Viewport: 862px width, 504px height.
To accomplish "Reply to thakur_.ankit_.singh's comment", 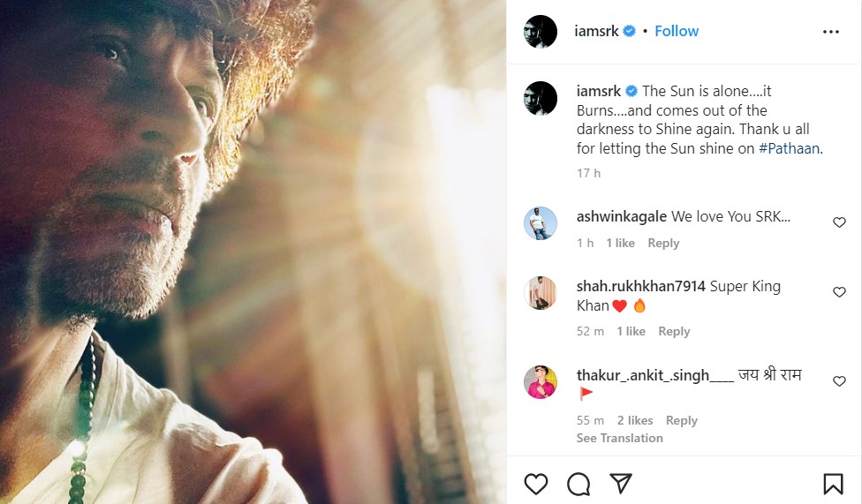I will coord(682,420).
